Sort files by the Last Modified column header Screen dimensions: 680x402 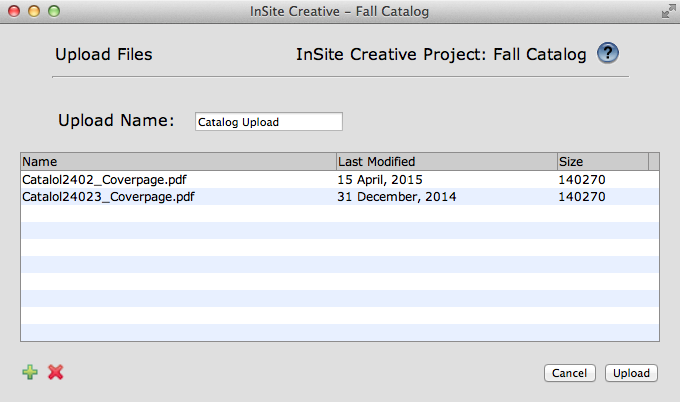[446, 161]
